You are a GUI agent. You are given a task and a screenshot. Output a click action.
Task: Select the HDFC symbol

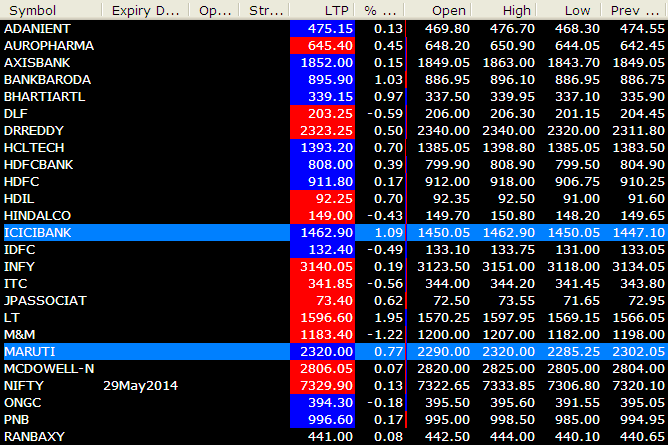21,182
